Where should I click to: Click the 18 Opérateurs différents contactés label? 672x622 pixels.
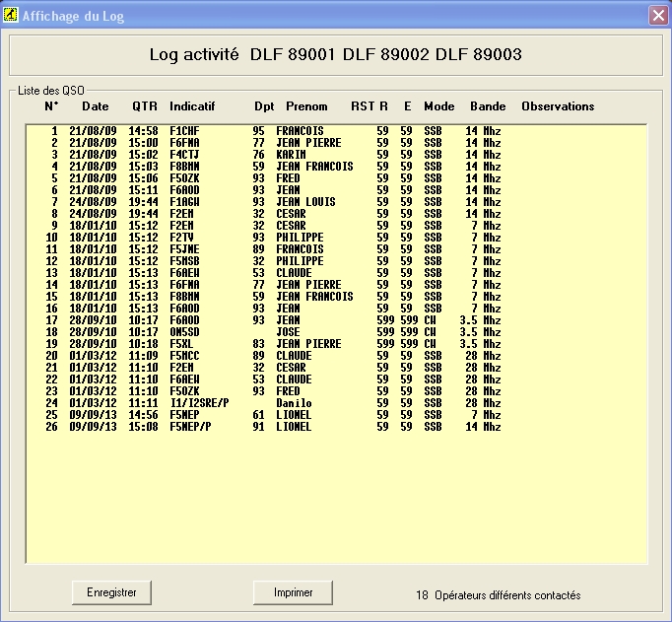[x=498, y=595]
